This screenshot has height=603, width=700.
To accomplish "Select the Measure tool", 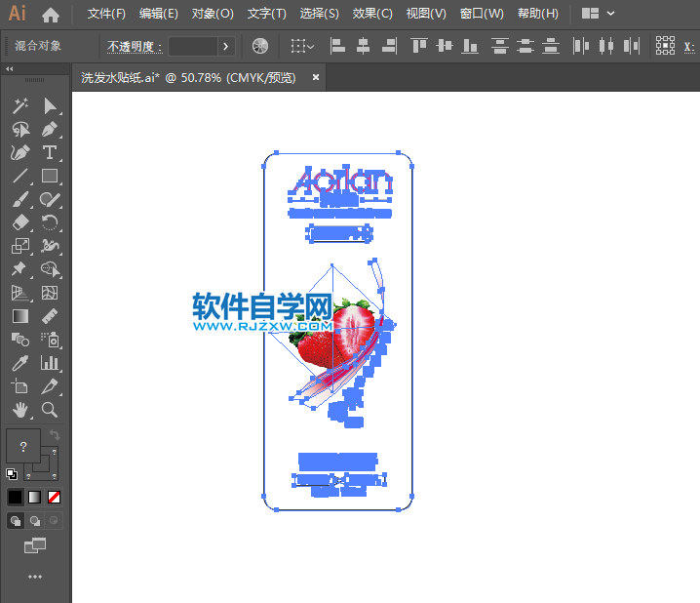I will click(50, 316).
